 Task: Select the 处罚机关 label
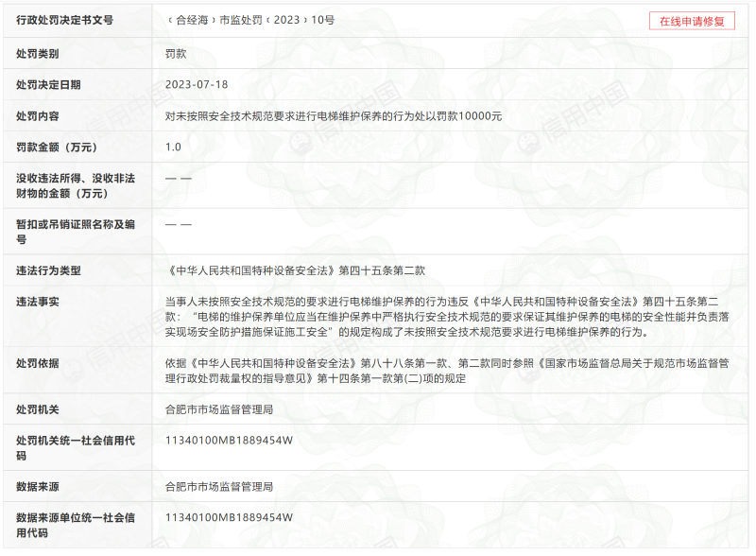pyautogui.click(x=38, y=409)
